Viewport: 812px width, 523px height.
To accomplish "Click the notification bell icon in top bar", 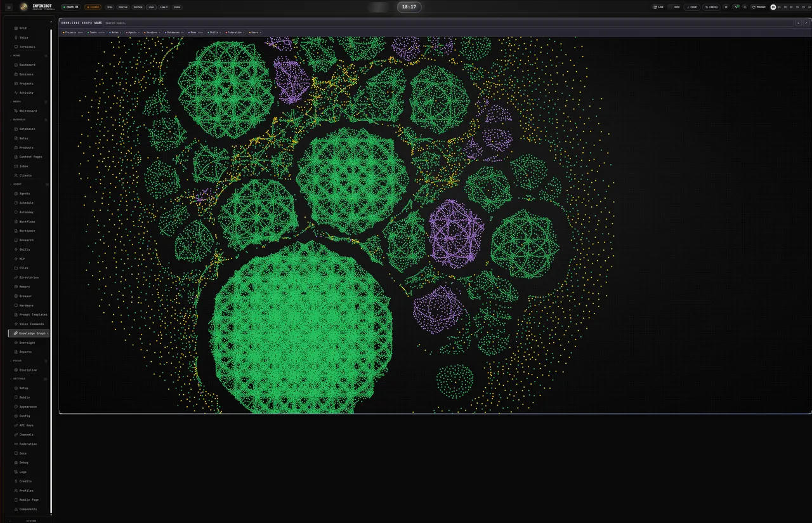I will point(745,7).
